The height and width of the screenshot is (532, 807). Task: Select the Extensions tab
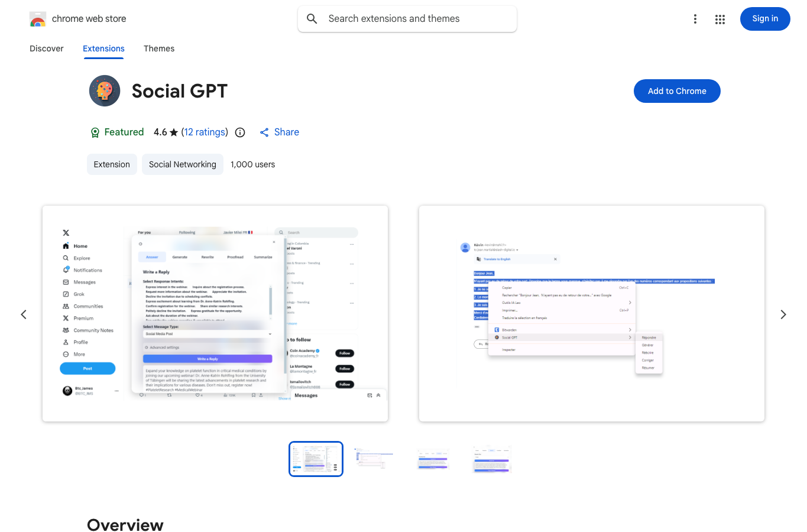(103, 48)
